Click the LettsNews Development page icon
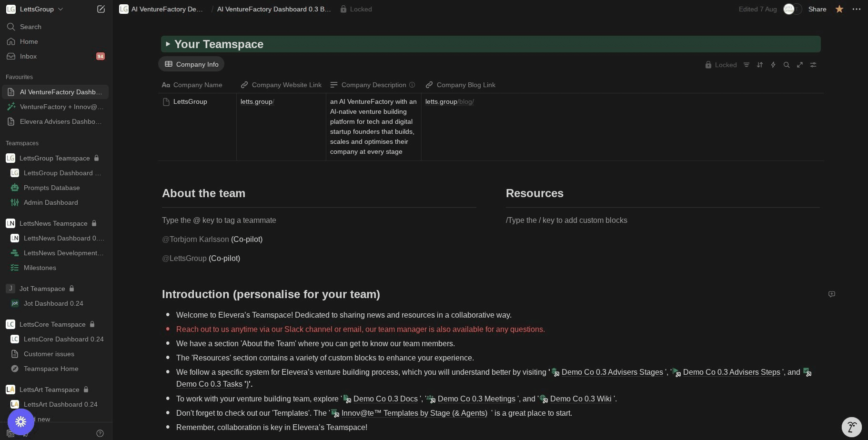The height and width of the screenshot is (440, 868). [x=15, y=253]
